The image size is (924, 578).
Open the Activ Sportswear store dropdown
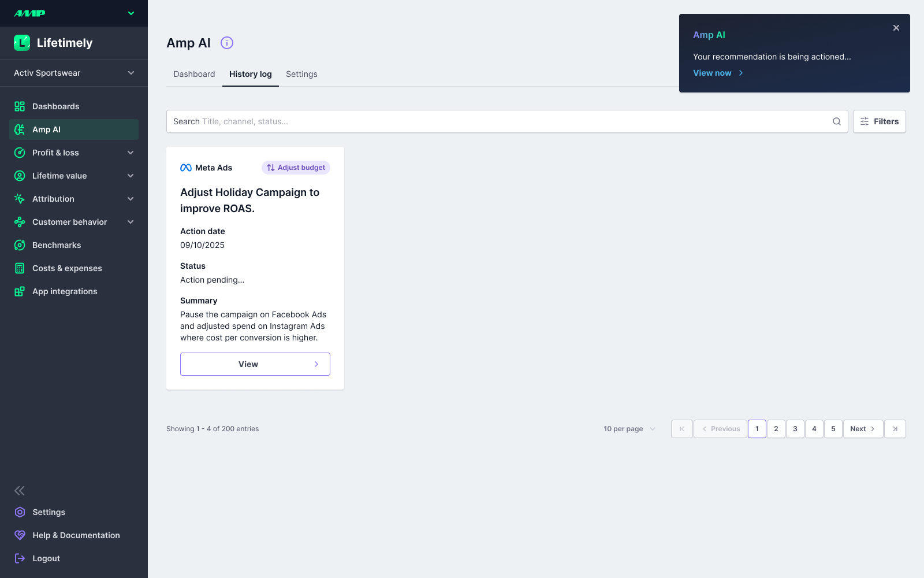pyautogui.click(x=74, y=73)
